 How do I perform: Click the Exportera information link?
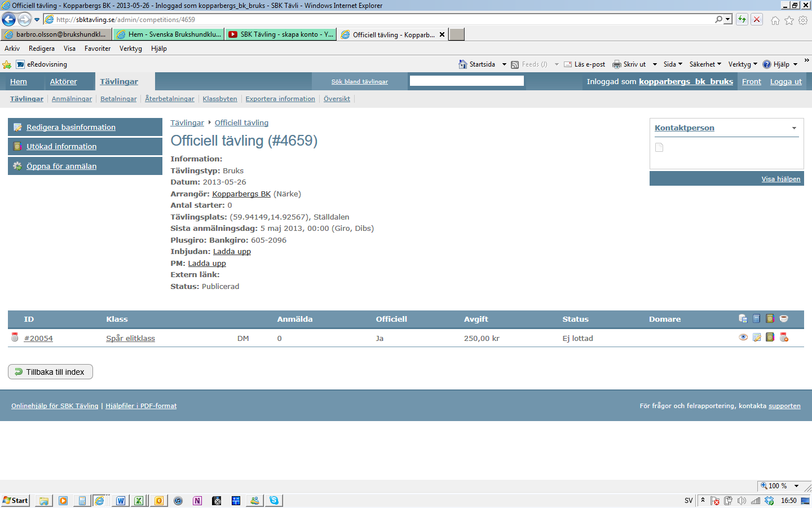(280, 99)
